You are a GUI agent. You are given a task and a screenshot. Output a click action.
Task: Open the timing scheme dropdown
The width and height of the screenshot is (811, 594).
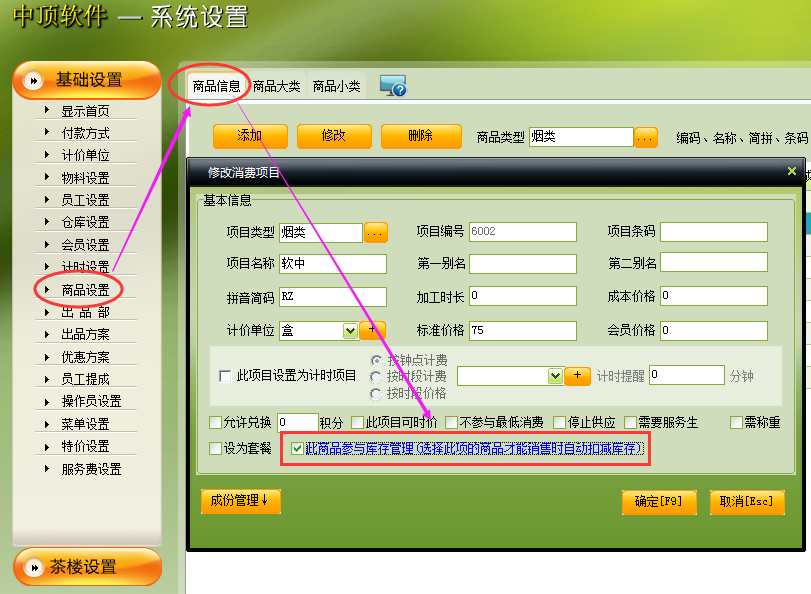coord(555,375)
